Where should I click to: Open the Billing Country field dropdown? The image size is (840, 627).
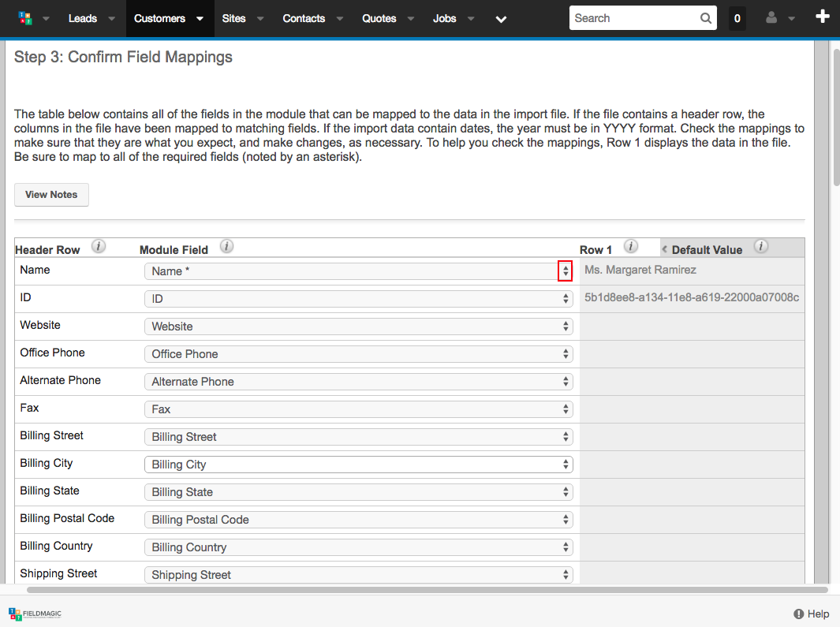(x=358, y=547)
